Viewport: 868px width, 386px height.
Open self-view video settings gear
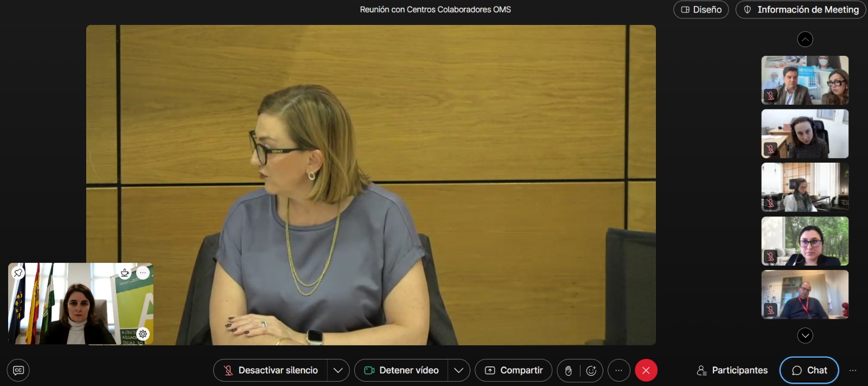[x=143, y=334]
